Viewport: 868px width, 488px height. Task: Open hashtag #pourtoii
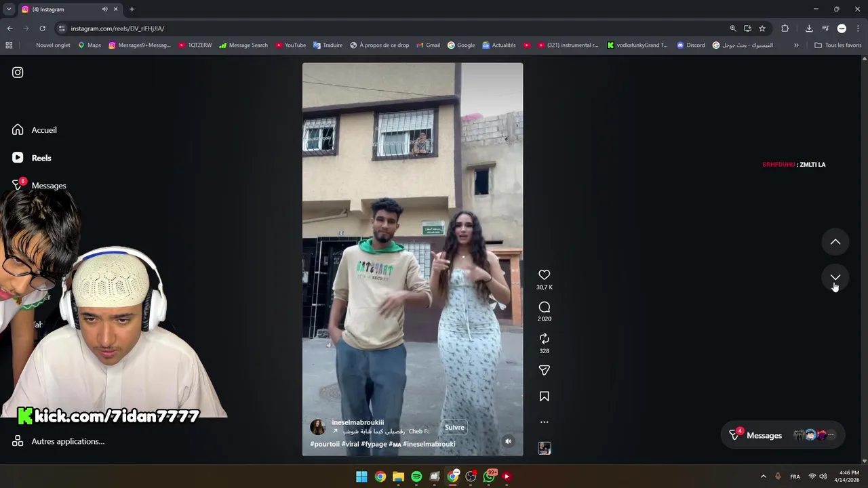point(325,444)
